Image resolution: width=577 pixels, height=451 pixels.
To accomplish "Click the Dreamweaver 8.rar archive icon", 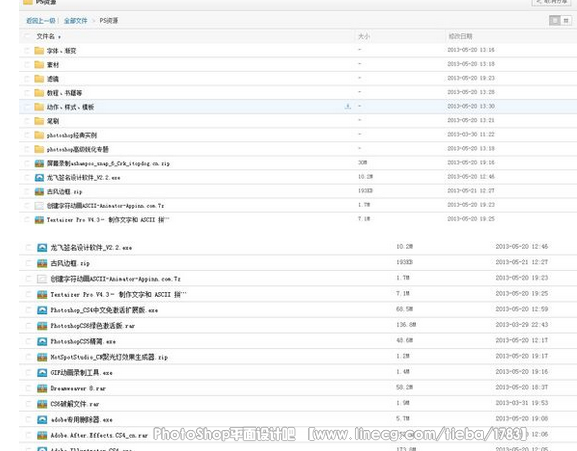I will pos(42,388).
